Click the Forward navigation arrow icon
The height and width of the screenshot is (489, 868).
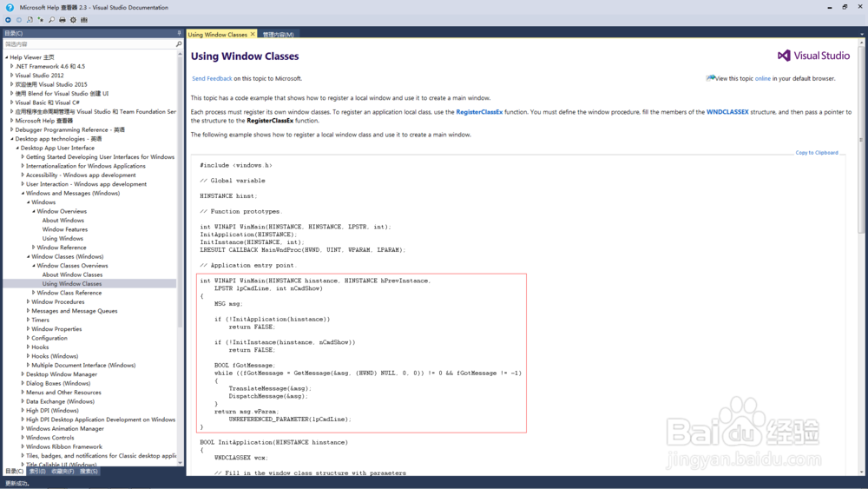tap(19, 20)
